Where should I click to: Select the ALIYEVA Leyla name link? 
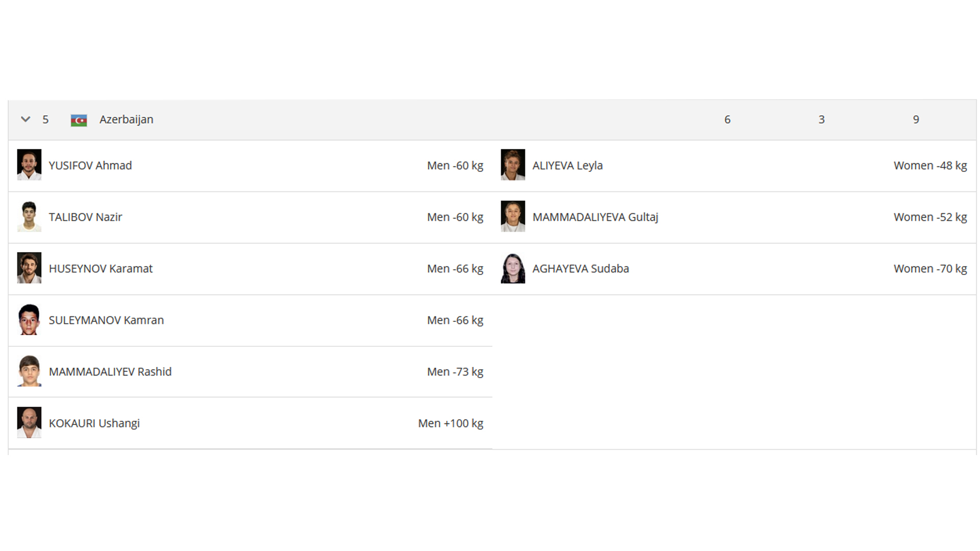pos(568,165)
